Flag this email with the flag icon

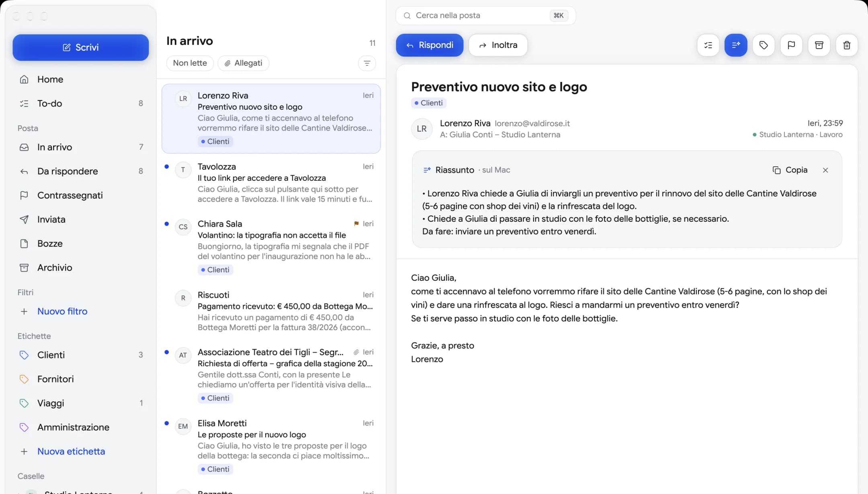click(791, 45)
